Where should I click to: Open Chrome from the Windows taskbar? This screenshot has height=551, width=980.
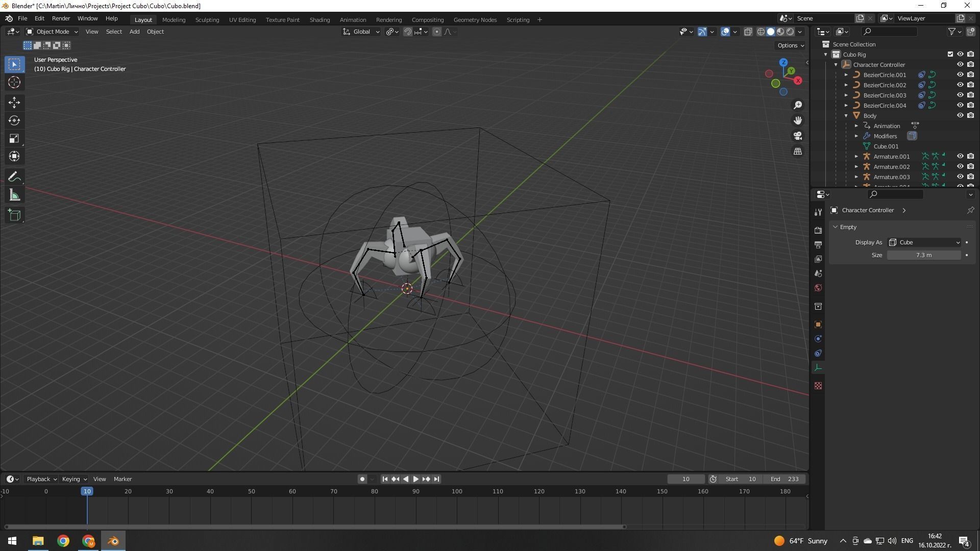(63, 541)
